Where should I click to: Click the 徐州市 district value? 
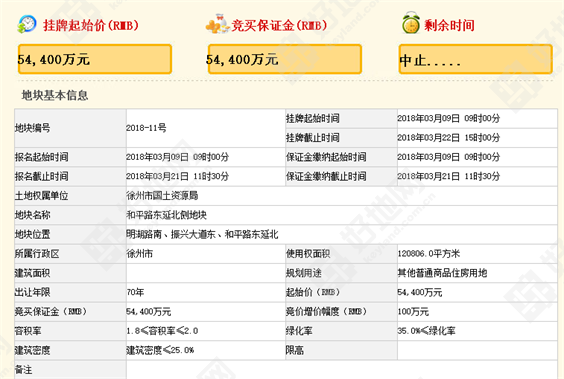pos(140,254)
